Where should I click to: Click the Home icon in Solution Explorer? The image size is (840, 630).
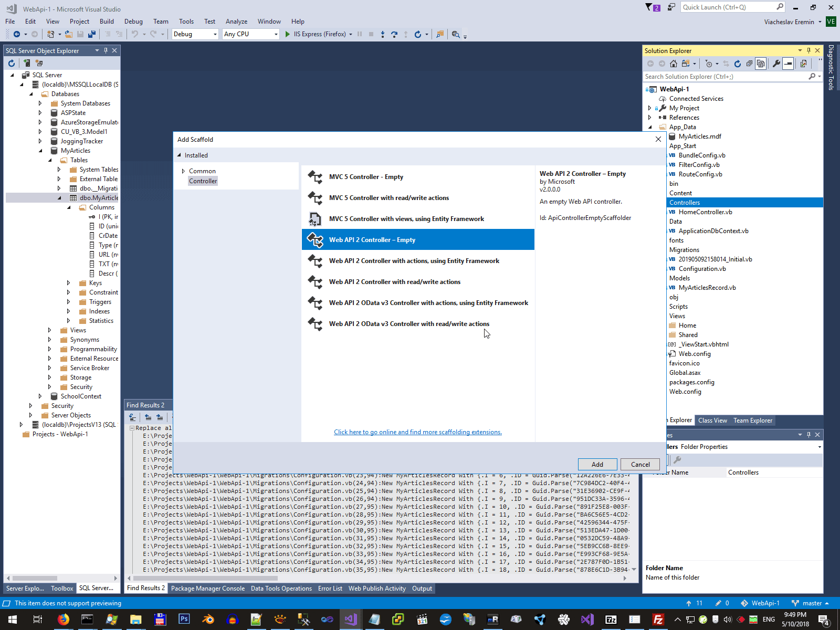pyautogui.click(x=674, y=64)
